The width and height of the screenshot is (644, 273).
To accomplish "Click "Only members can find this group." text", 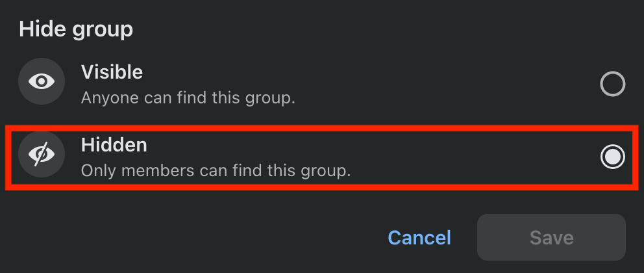I will [216, 171].
